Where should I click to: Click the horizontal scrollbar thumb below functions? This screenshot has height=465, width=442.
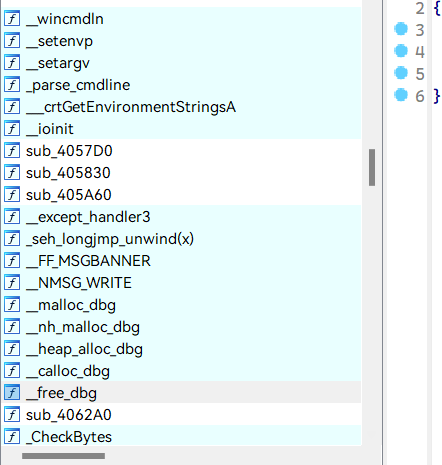(63, 456)
